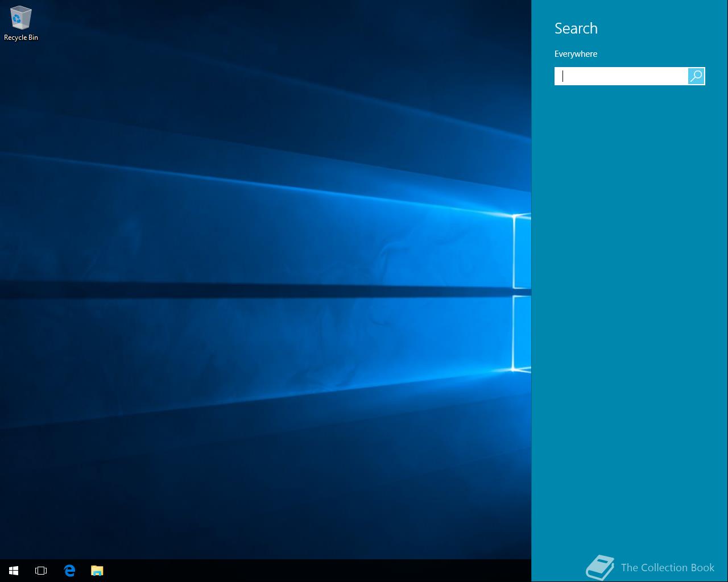This screenshot has width=728, height=582.
Task: Focus the Search text box
Action: pyautogui.click(x=621, y=76)
